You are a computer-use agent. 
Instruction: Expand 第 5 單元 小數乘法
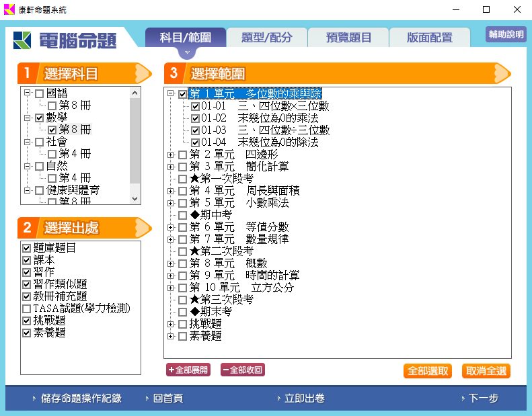pos(171,203)
